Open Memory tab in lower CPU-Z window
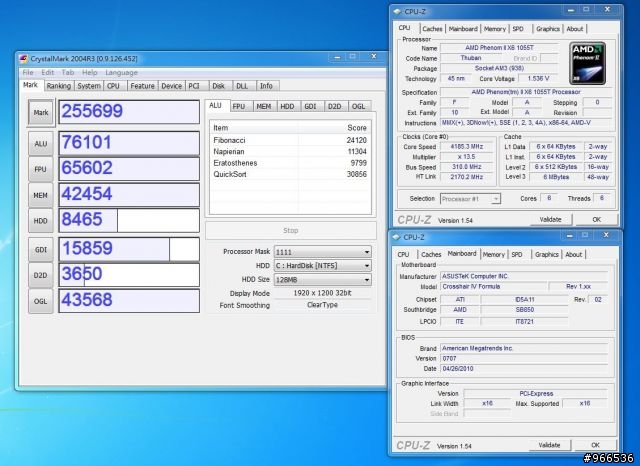 click(x=493, y=254)
